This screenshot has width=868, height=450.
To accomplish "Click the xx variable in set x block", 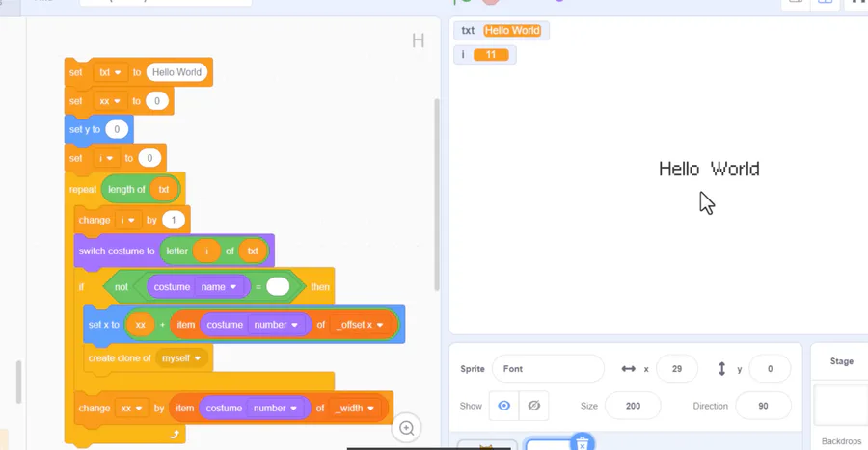I will 141,325.
